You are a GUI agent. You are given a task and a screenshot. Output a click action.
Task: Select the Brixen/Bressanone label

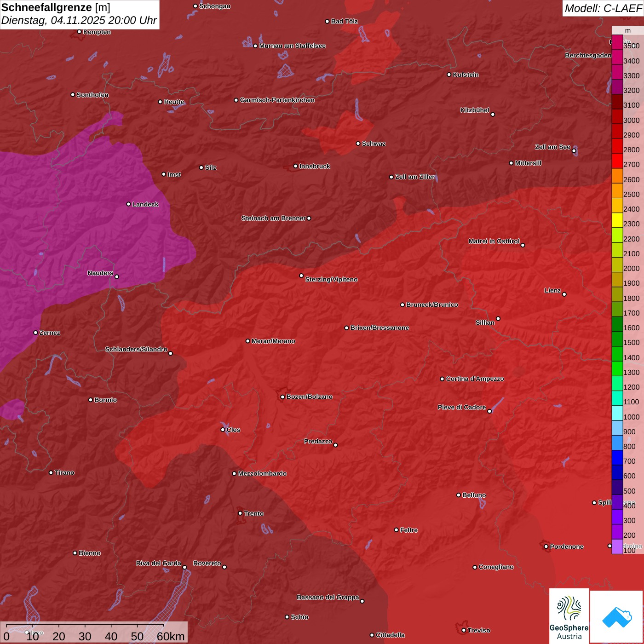(x=380, y=328)
